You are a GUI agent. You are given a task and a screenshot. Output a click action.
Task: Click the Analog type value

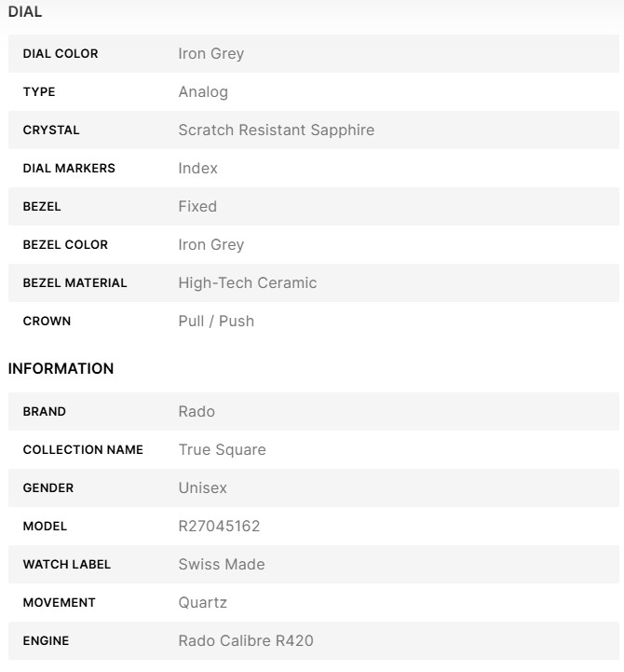203,91
